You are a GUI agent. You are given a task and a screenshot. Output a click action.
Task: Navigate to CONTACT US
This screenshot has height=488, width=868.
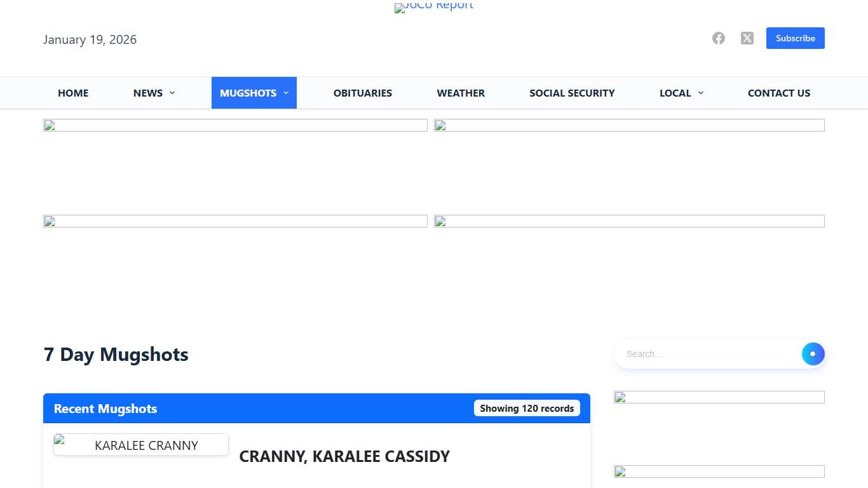point(778,93)
